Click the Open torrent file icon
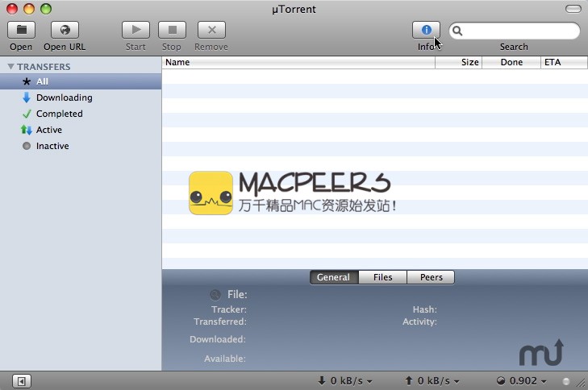Screen dimensions: 588x390 (x=21, y=30)
